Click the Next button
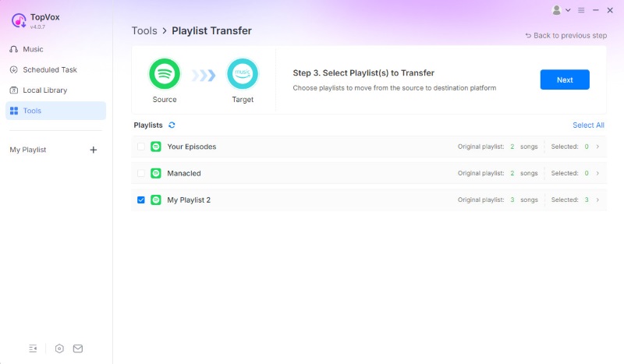The image size is (624, 364). [565, 80]
